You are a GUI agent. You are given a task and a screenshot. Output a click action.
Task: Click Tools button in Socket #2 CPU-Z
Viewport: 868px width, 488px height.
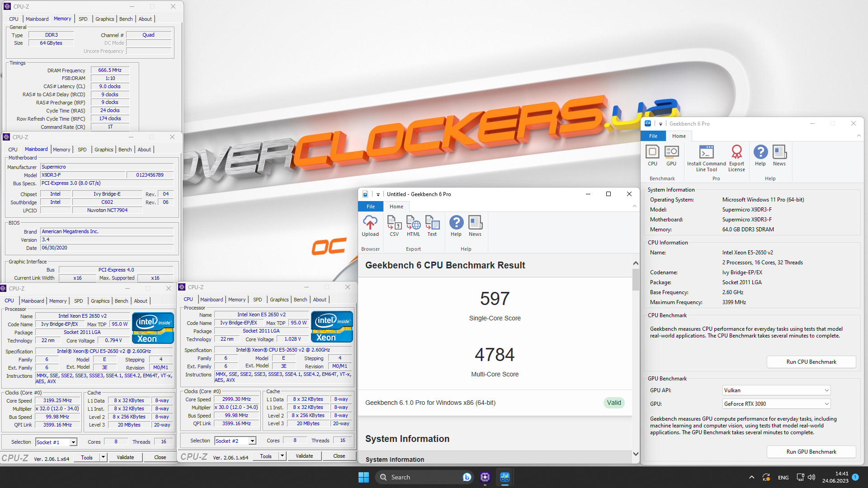[x=266, y=456]
